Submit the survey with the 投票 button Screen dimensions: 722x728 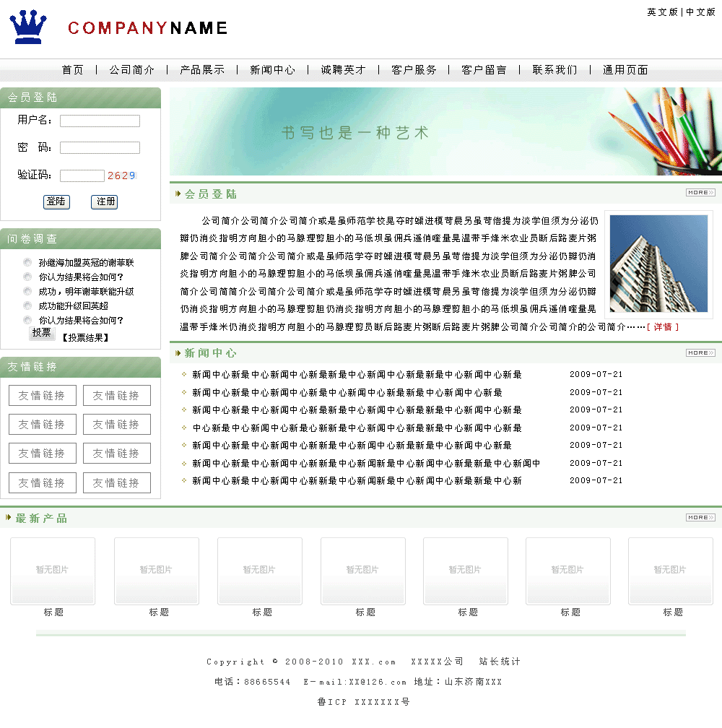[42, 333]
